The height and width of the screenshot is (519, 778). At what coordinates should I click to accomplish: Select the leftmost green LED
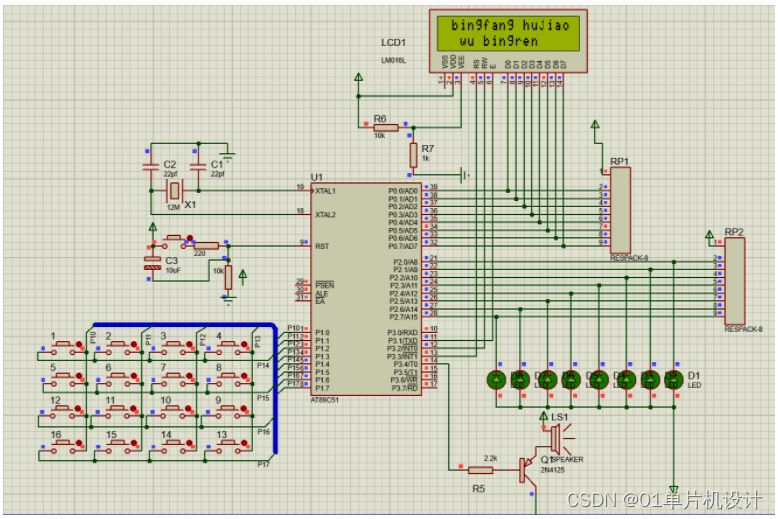pos(496,380)
